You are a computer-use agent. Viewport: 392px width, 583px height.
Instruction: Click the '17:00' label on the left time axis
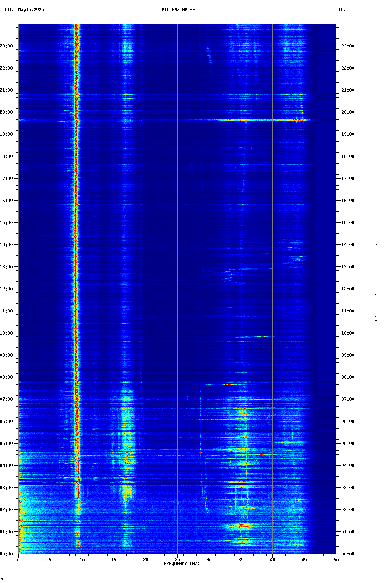(6, 179)
